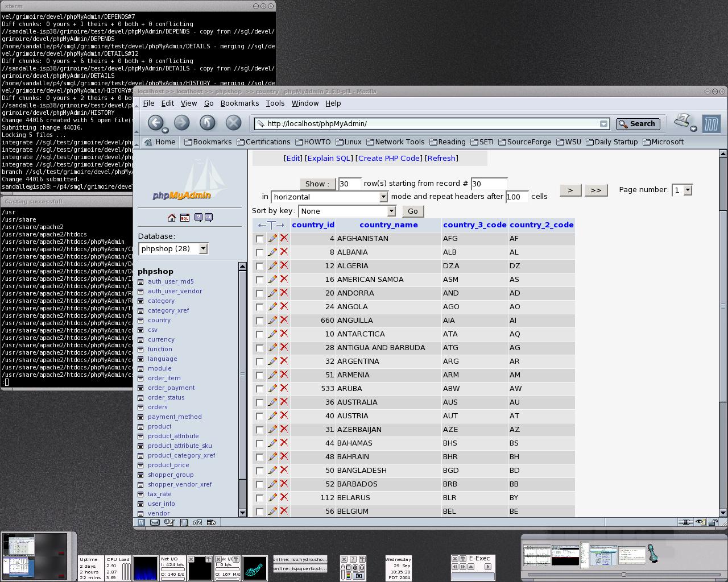Tick the checkbox next to ANDORRA
728x582 pixels.
[x=260, y=293]
